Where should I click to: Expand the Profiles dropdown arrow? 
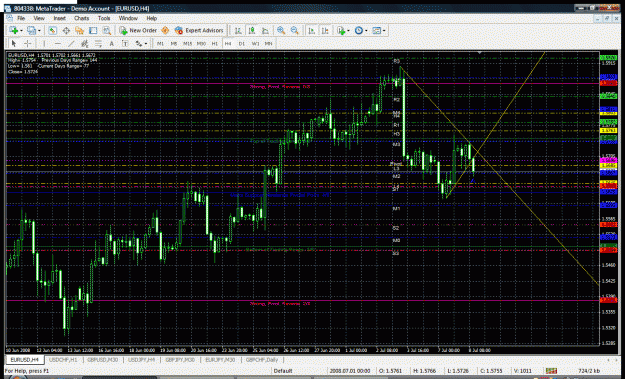pyautogui.click(x=38, y=31)
